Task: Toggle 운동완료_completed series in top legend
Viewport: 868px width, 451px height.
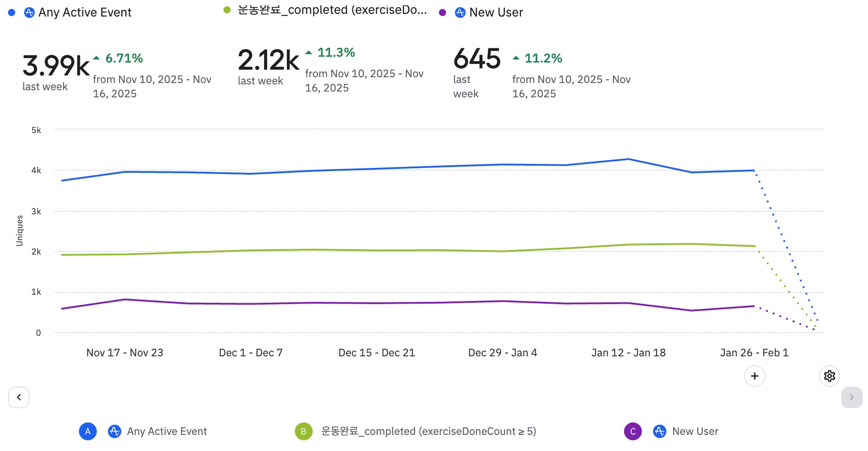Action: (332, 10)
